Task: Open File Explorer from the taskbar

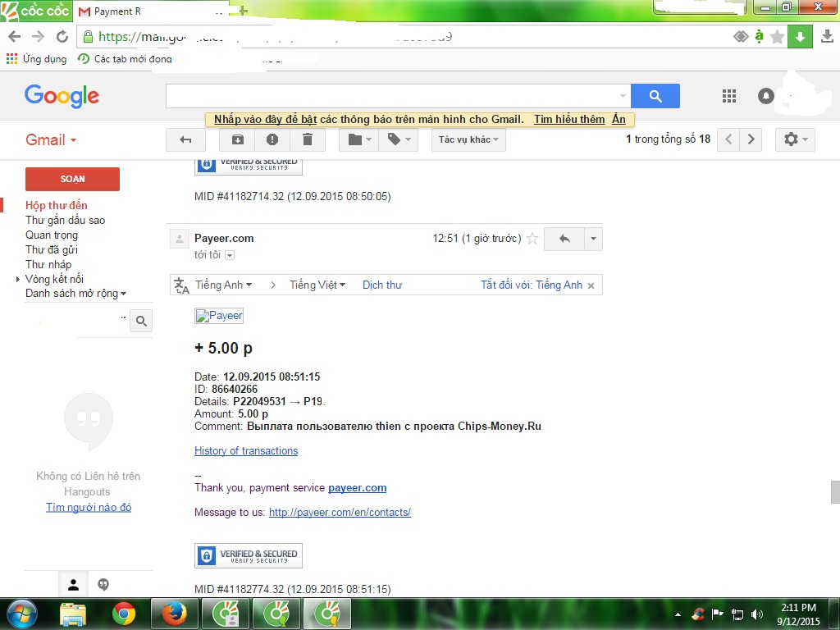Action: tap(73, 614)
